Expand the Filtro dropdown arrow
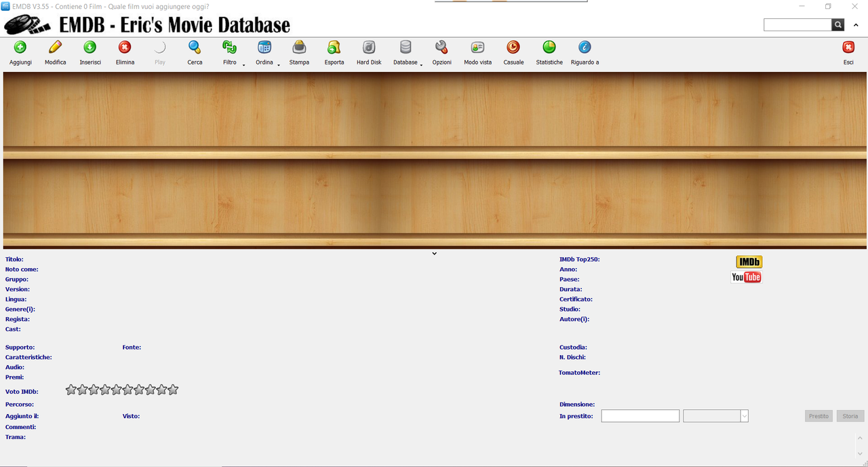Screen dimensions: 868x467 point(243,64)
